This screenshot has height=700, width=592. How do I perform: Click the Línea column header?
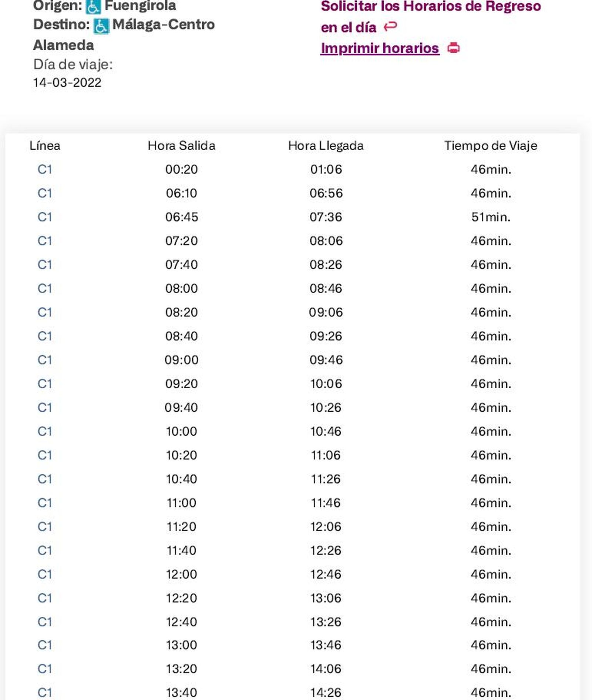(44, 145)
